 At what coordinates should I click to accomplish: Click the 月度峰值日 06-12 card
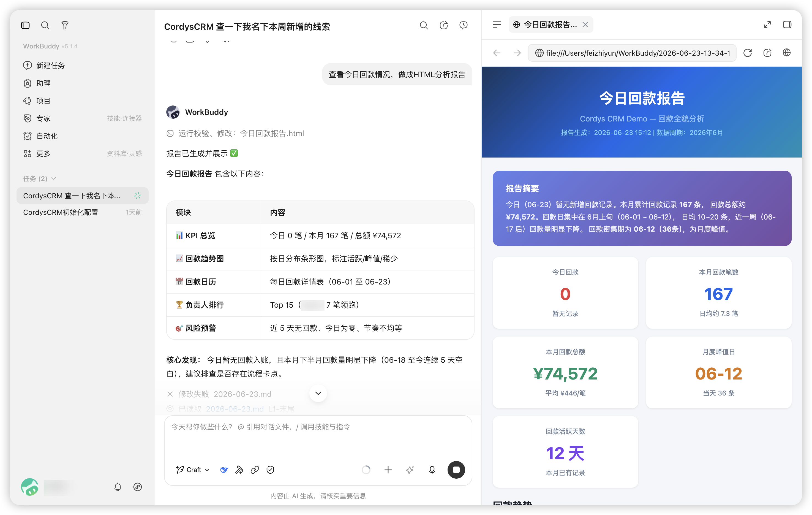(719, 372)
